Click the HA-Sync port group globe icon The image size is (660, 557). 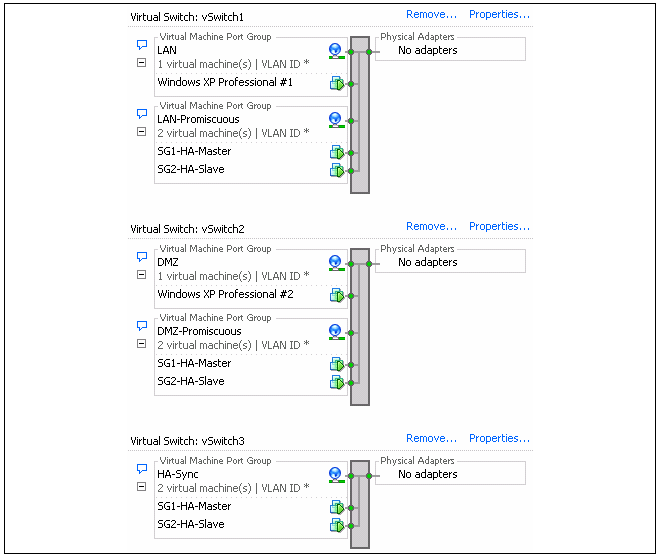336,474
